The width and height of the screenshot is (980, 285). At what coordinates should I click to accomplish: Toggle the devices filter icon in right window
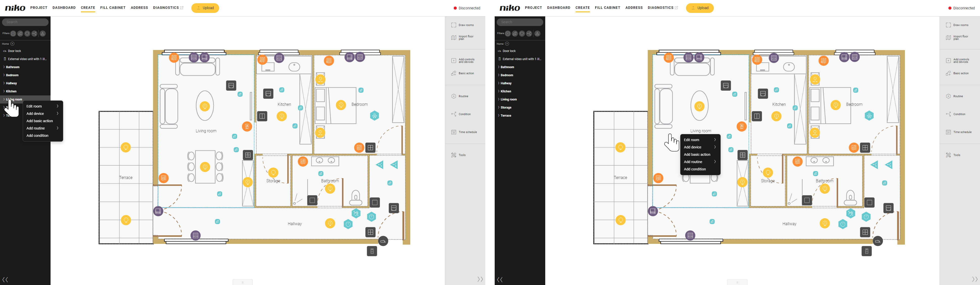522,33
